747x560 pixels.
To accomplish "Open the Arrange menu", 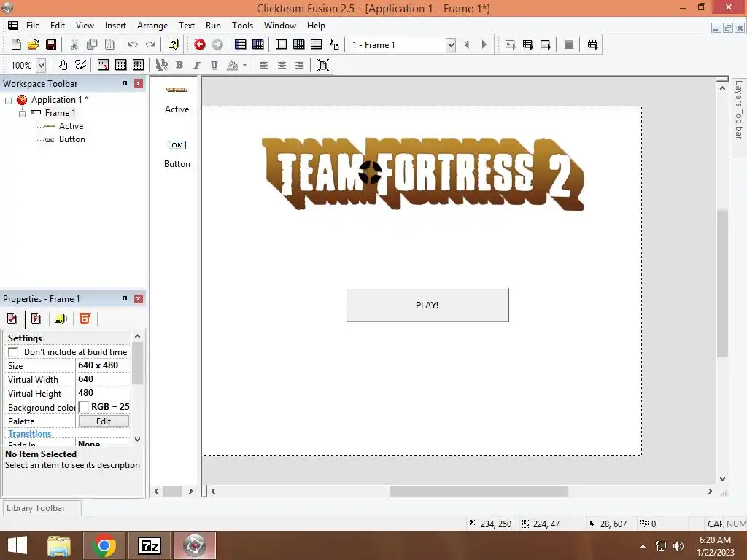I will coord(152,26).
